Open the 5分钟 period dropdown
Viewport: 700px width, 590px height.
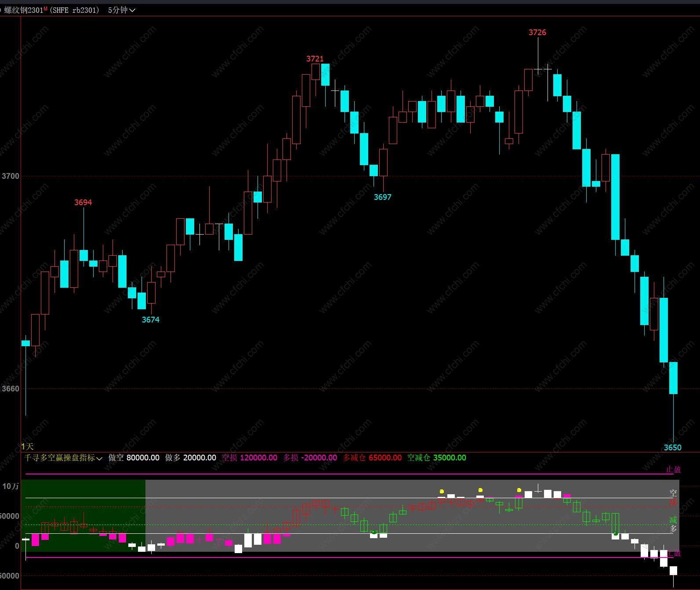(x=122, y=10)
